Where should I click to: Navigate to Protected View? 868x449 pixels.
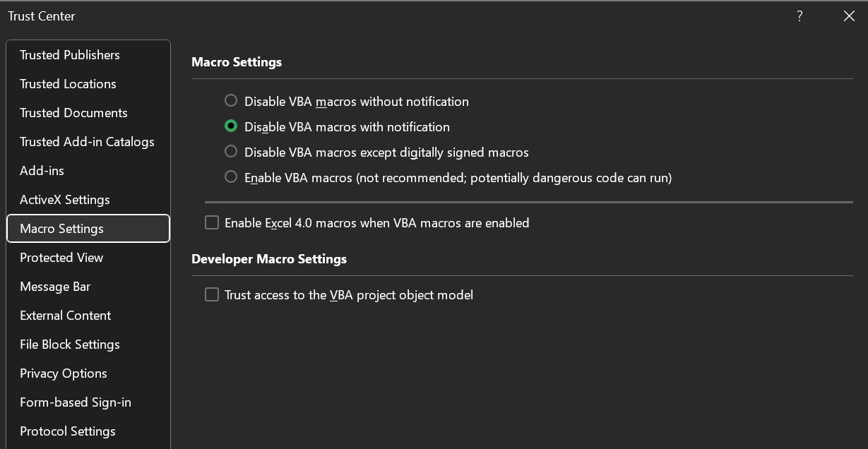pyautogui.click(x=61, y=258)
